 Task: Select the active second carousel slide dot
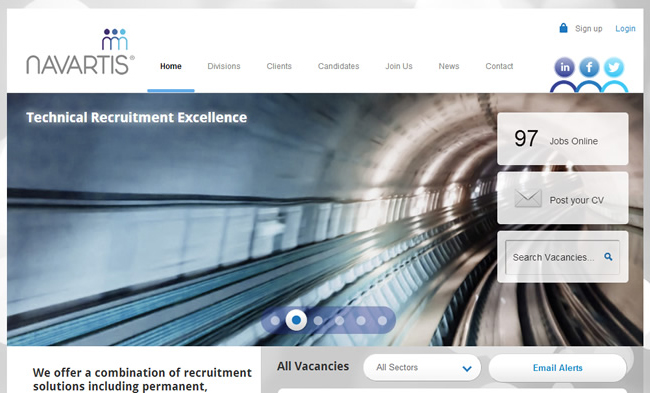click(296, 320)
